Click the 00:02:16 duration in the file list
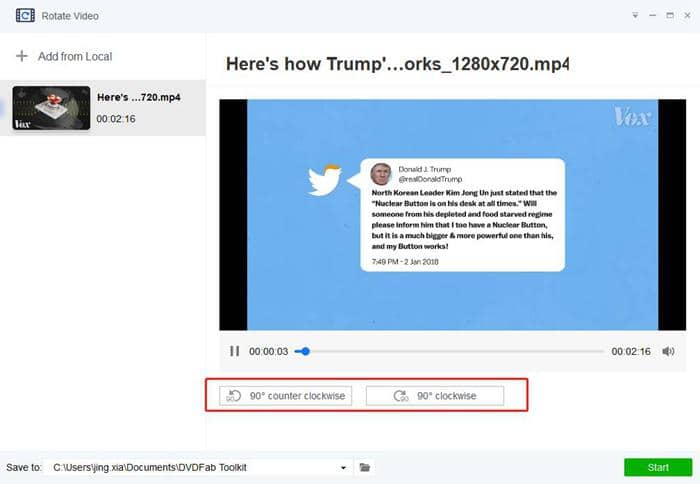 click(116, 119)
